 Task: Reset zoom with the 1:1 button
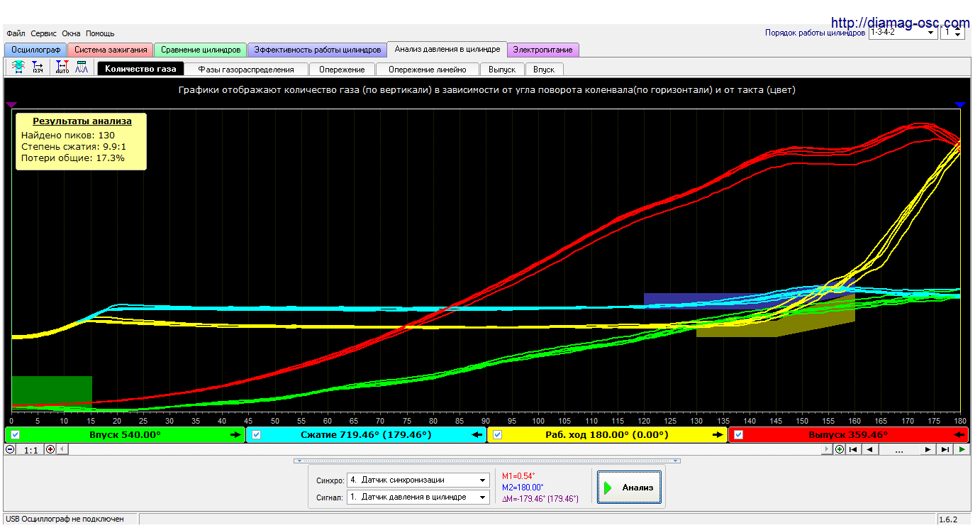30,450
